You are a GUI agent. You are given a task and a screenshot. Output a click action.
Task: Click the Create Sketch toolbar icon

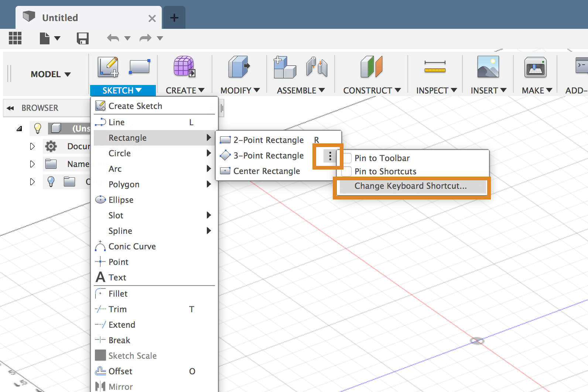pos(108,67)
